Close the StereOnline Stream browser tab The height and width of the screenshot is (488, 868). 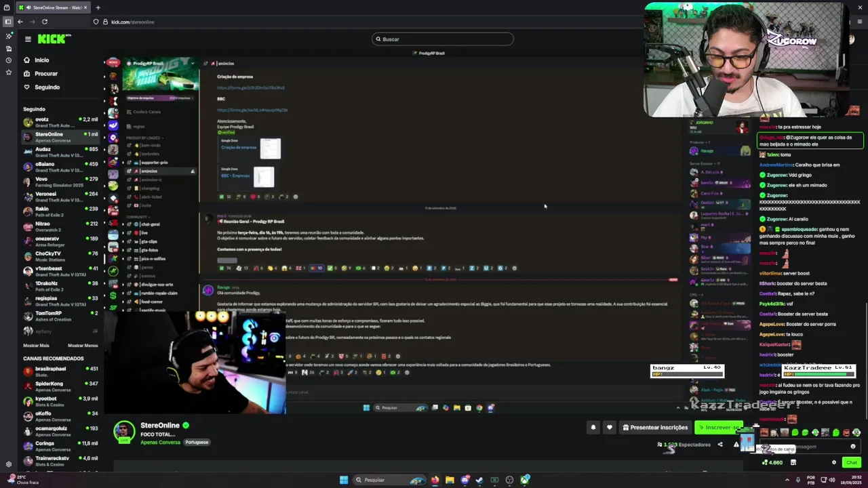pyautogui.click(x=85, y=7)
